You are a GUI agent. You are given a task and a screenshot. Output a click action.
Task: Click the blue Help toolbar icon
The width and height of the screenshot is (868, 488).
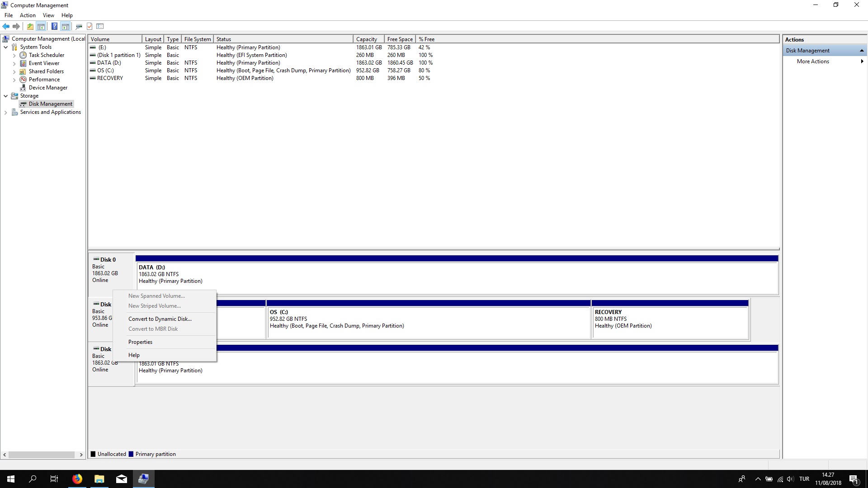point(54,26)
